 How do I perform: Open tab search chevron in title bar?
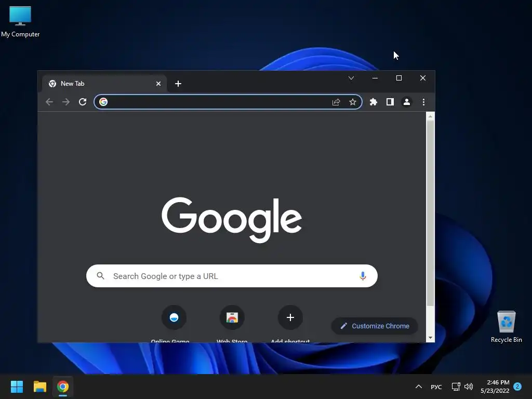click(351, 78)
